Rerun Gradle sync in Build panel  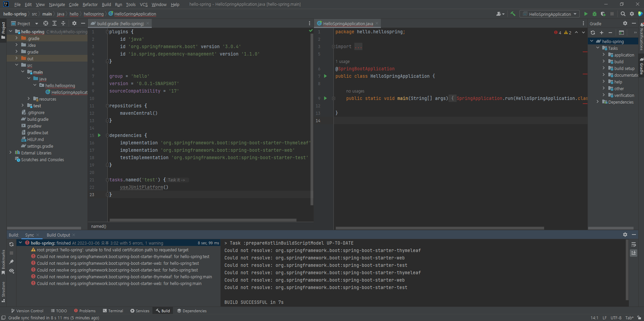11,244
